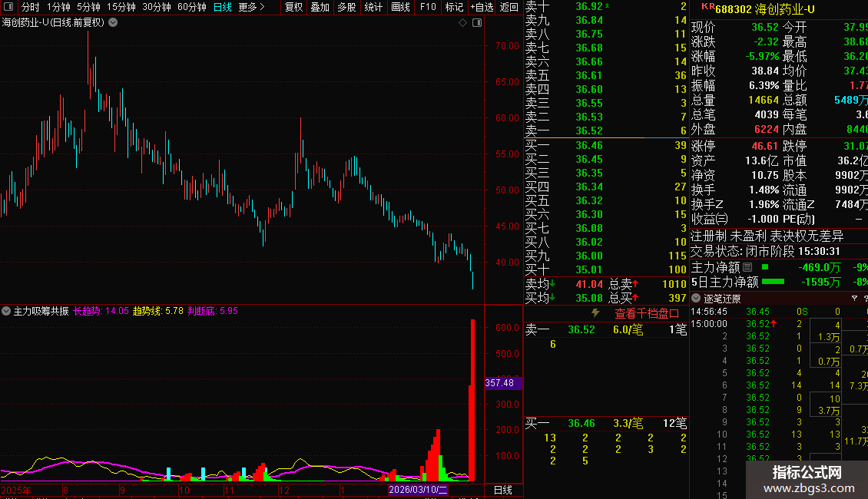Select the 日线 daily period tab
The image size is (868, 499).
click(x=223, y=7)
